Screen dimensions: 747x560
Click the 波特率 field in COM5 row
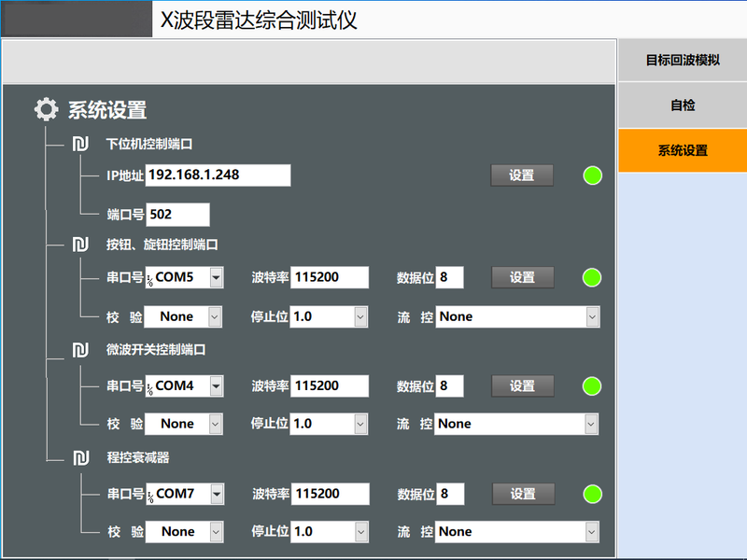330,277
